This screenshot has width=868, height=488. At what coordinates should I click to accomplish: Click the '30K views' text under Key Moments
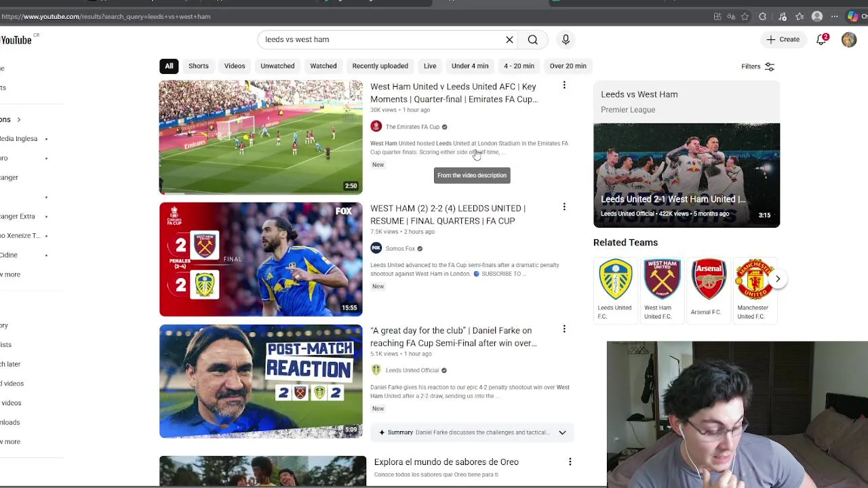point(383,110)
